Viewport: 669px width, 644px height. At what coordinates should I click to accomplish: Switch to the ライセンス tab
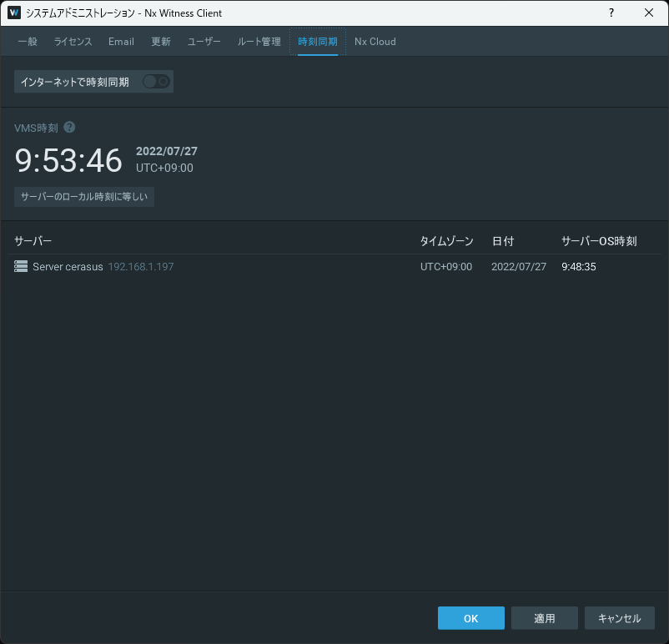coord(73,42)
